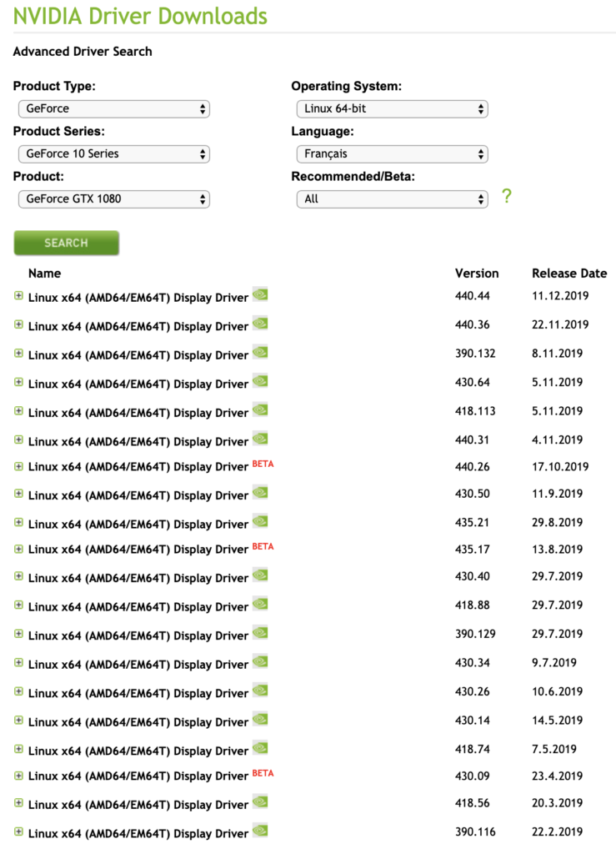Open the Product Type dropdown showing GeForce

114,109
